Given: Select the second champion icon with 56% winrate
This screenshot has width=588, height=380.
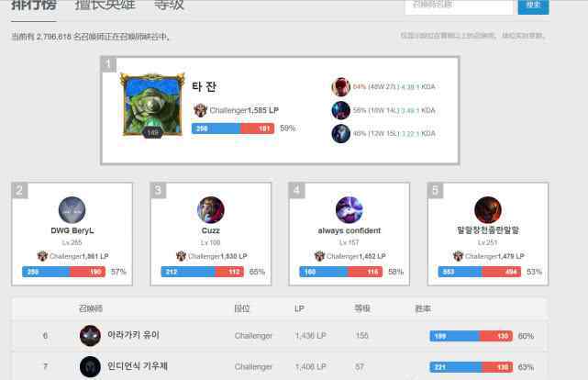Looking at the screenshot, I should [341, 110].
